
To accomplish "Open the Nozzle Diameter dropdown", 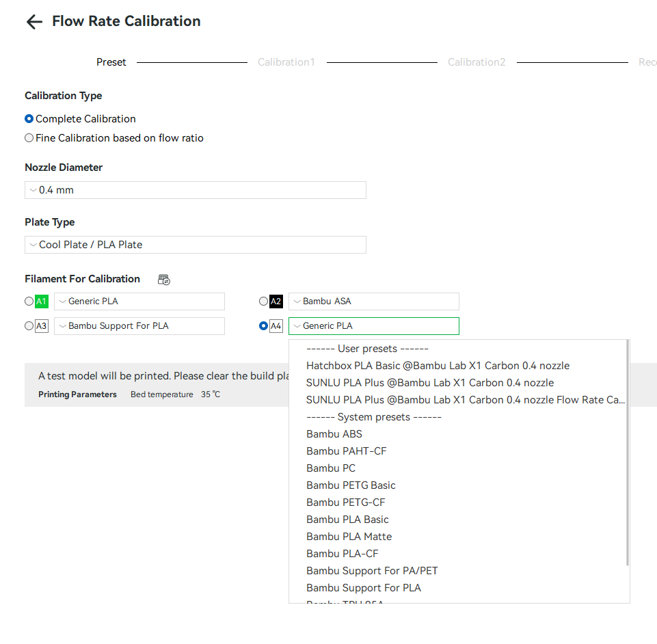I will [x=195, y=189].
